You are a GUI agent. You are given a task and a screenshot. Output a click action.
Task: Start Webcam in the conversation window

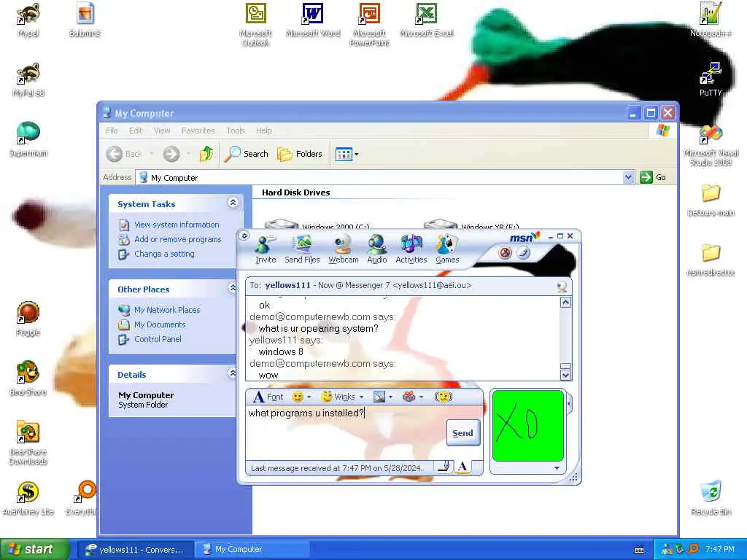[x=343, y=249]
